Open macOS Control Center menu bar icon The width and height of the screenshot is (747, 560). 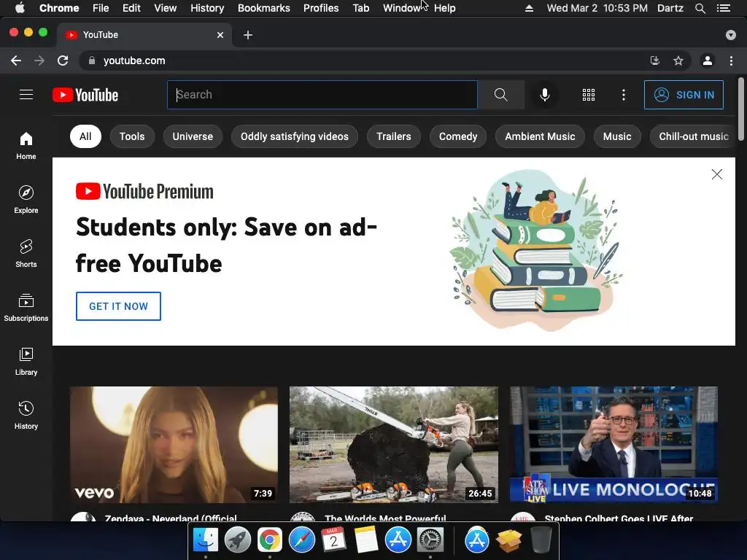pyautogui.click(x=724, y=8)
